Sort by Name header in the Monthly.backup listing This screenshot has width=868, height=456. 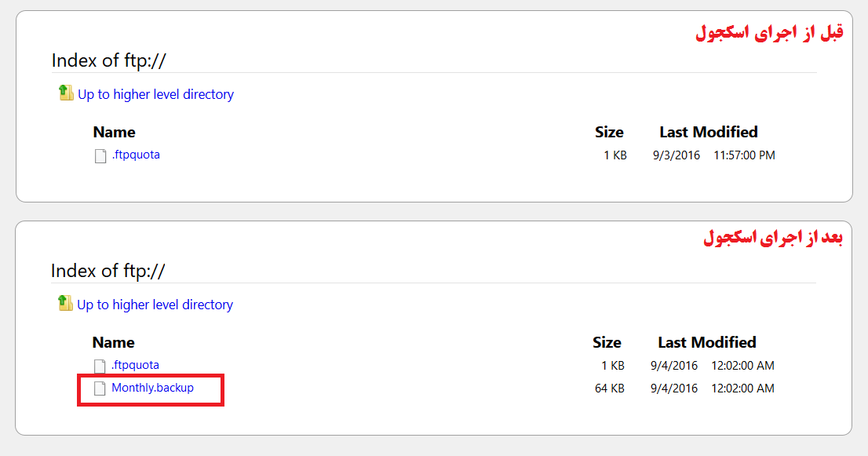(x=114, y=342)
